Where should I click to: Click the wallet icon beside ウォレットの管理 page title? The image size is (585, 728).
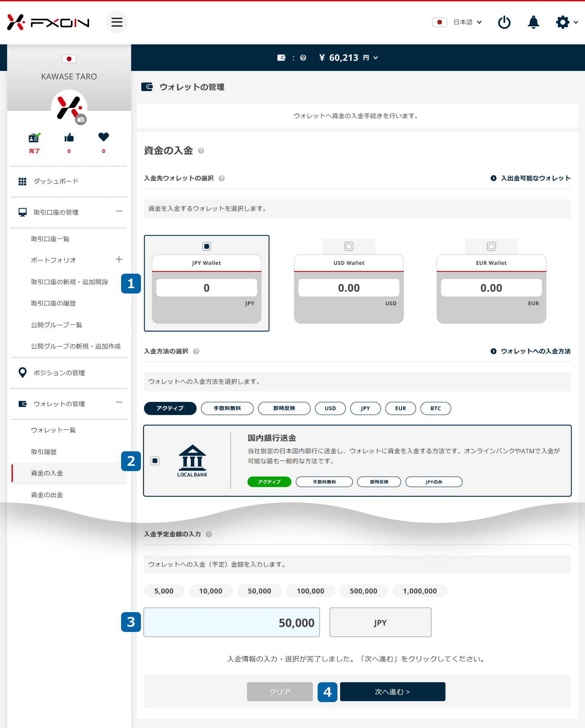pos(147,87)
